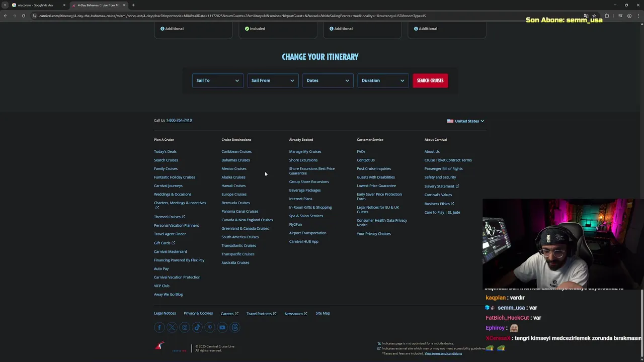This screenshot has height=362, width=644.
Task: Open Shore Excursions link
Action: (x=303, y=160)
